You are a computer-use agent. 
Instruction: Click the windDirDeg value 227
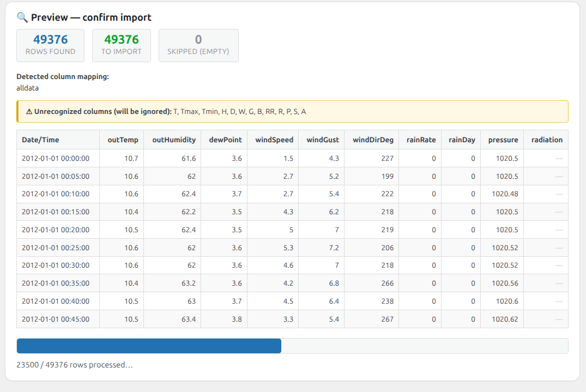point(387,159)
